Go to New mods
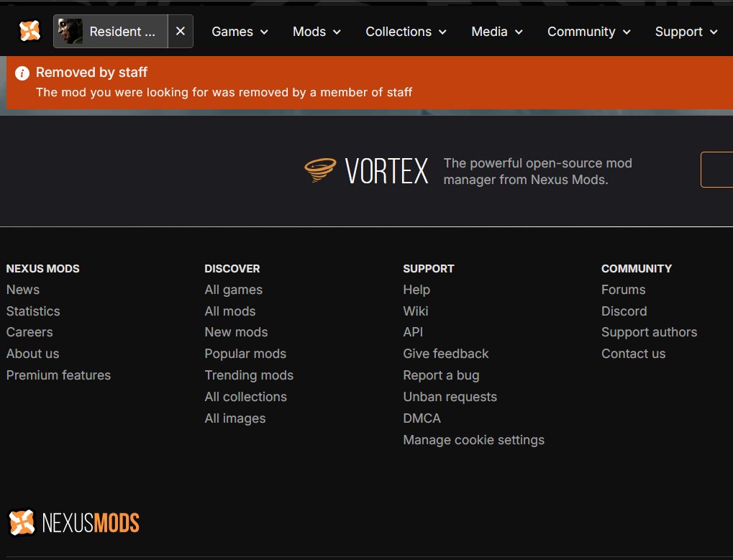The height and width of the screenshot is (560, 733). [x=236, y=332]
